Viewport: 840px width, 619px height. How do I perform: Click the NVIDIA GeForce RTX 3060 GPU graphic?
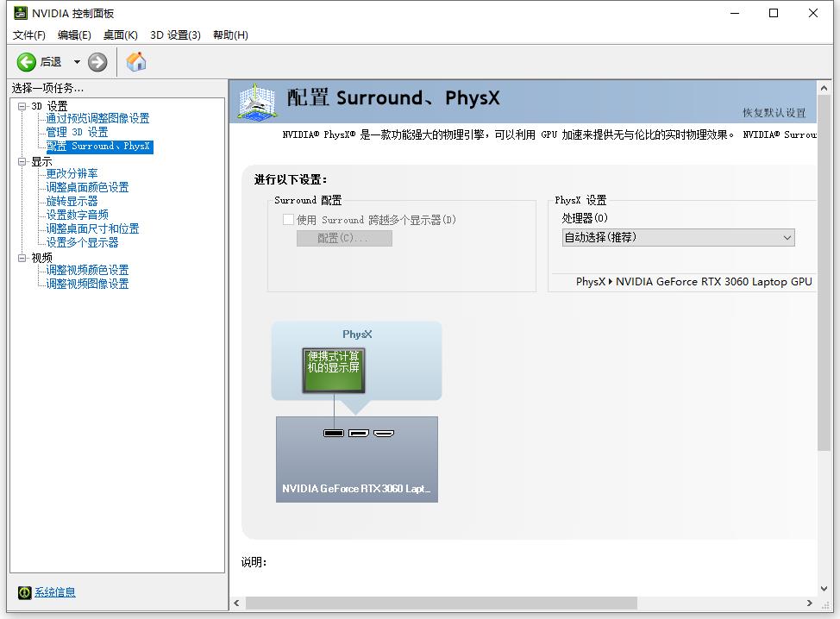[356, 459]
